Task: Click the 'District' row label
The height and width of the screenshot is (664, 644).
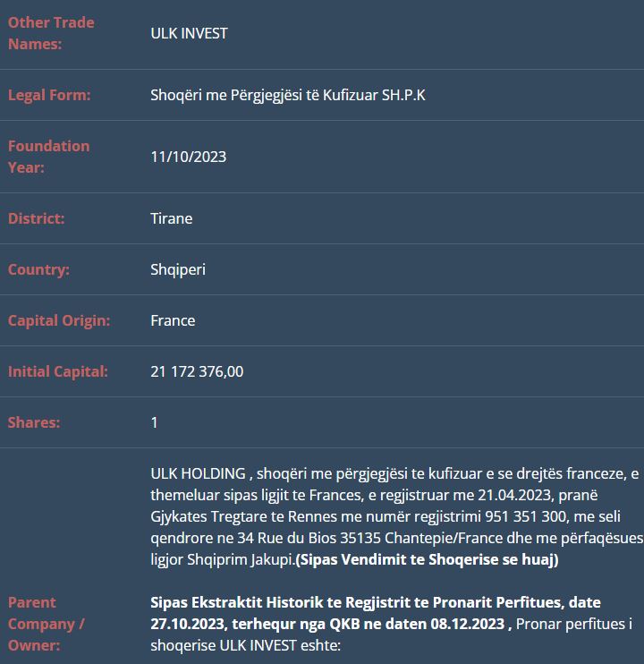Action: coord(37,218)
